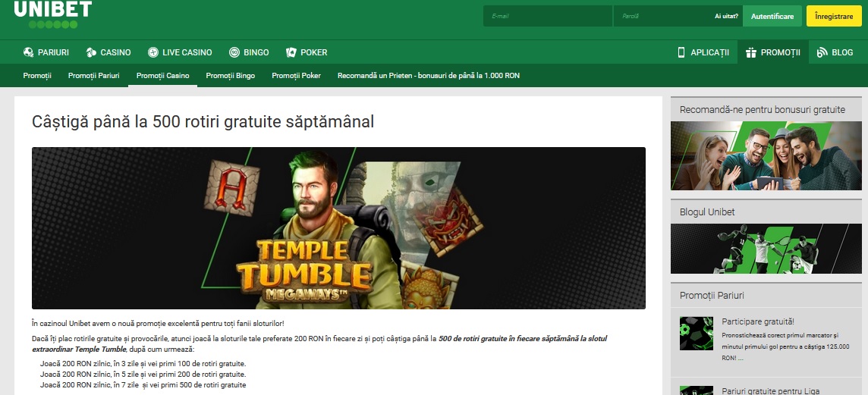The height and width of the screenshot is (395, 868).
Task: Open Recomandă un Prieten bonus link
Action: click(x=429, y=76)
